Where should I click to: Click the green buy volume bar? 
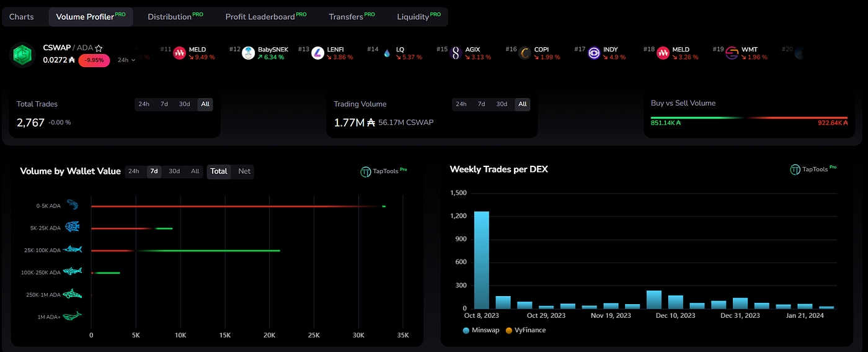(696, 117)
